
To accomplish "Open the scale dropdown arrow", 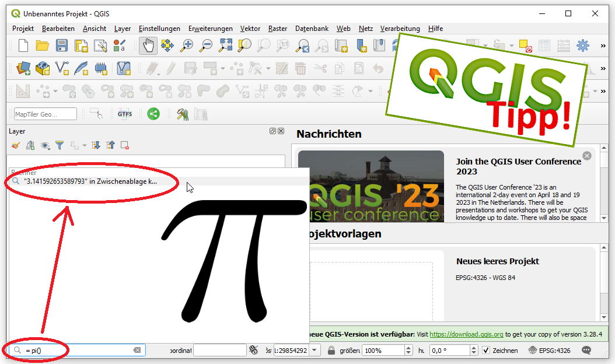I will (315, 350).
